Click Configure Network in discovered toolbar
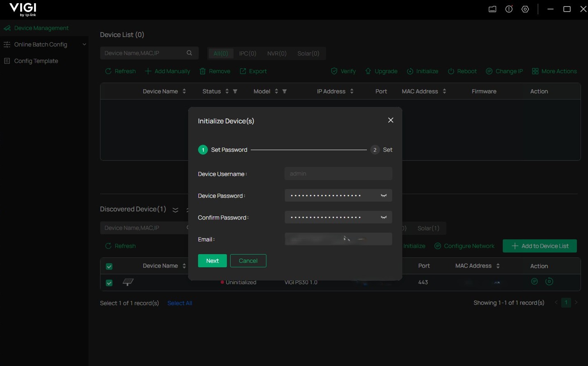The image size is (588, 366). pos(464,246)
